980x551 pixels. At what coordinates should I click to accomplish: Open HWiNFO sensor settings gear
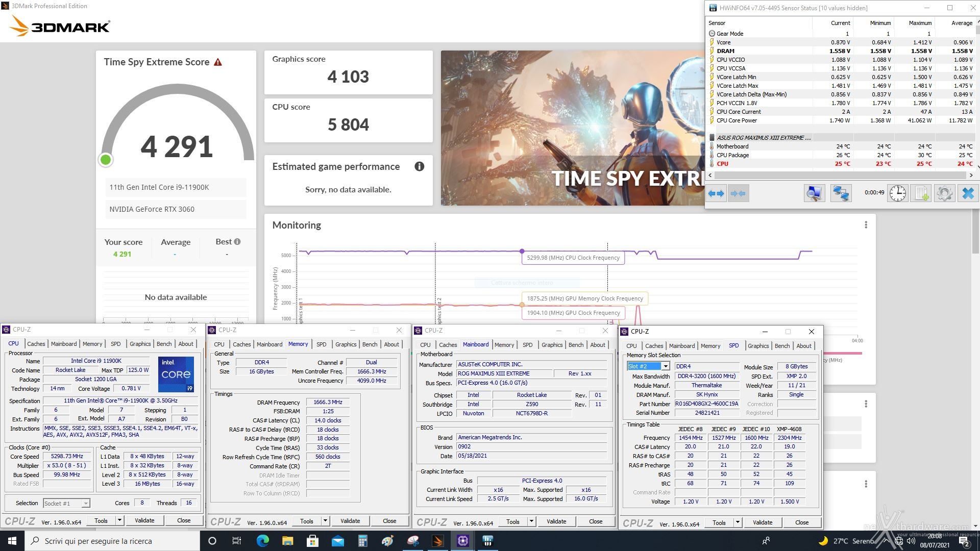944,193
